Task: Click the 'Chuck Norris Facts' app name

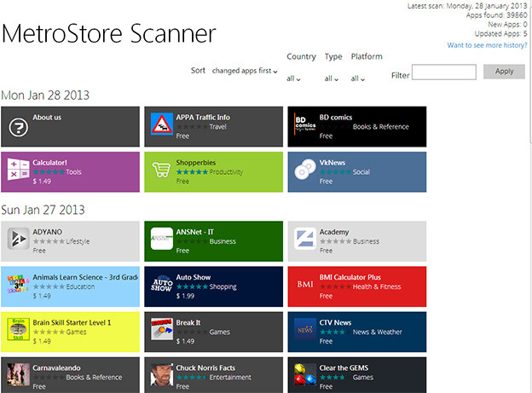Action: click(x=205, y=368)
